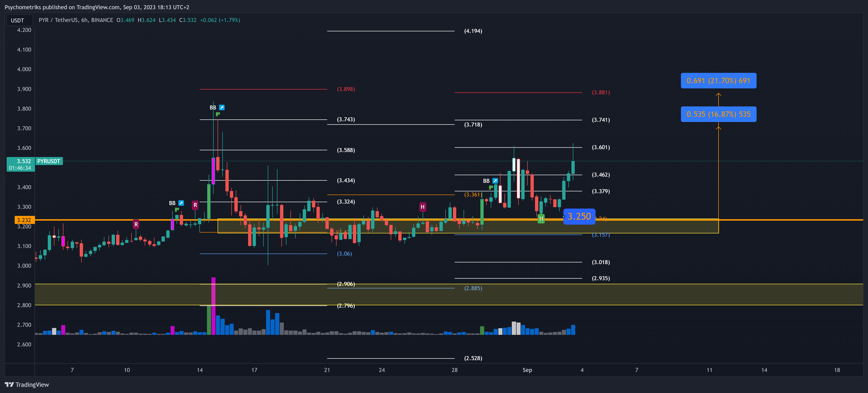Click the 01:46:34 bar countdown timer
The width and height of the screenshot is (868, 393).
click(20, 168)
